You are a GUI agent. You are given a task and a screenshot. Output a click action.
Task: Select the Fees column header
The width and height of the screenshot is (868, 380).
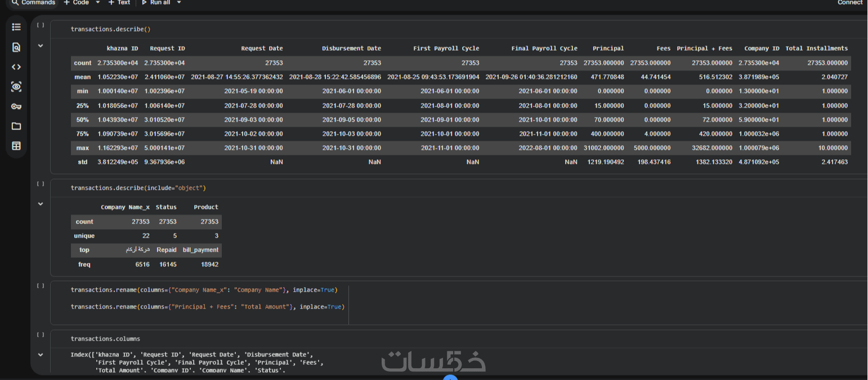point(663,48)
